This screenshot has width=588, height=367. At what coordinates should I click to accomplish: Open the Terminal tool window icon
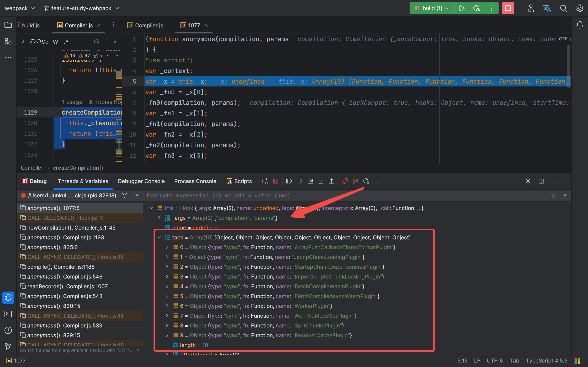point(8,314)
